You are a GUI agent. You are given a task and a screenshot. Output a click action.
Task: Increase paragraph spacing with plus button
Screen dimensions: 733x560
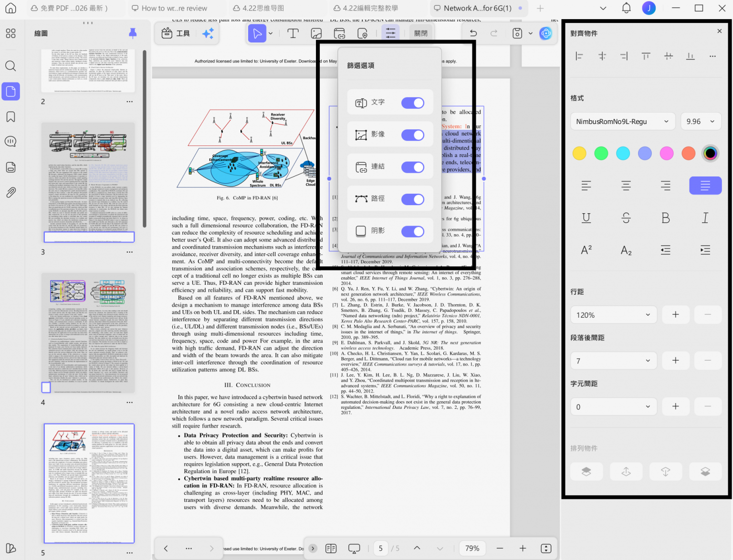[676, 361]
